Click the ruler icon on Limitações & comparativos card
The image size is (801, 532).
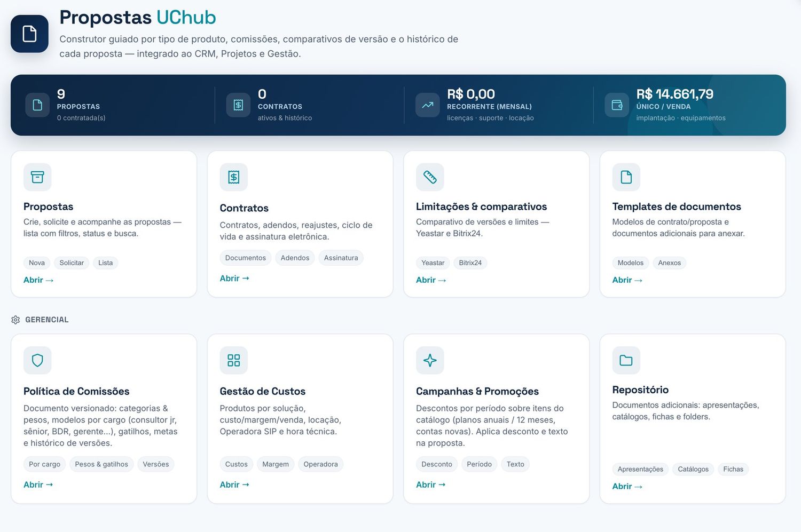(x=430, y=177)
